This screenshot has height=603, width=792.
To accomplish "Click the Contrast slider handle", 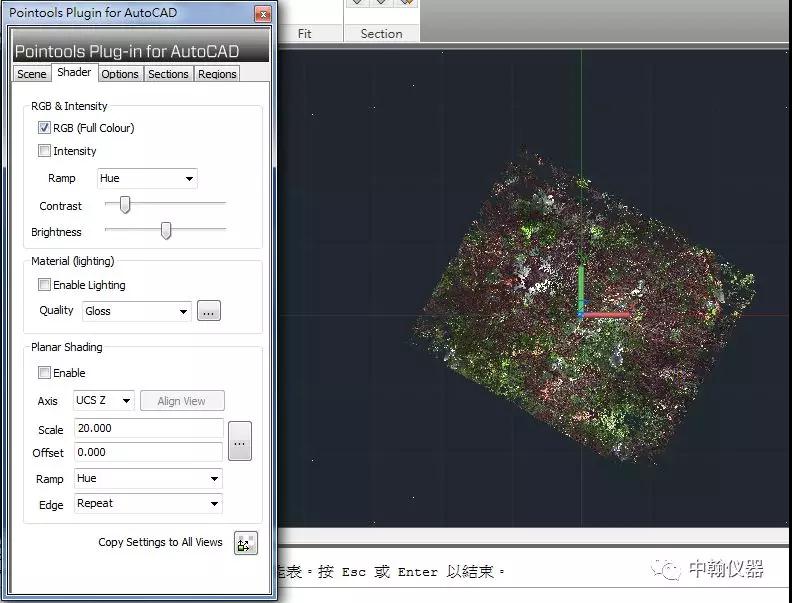I will click(x=125, y=205).
